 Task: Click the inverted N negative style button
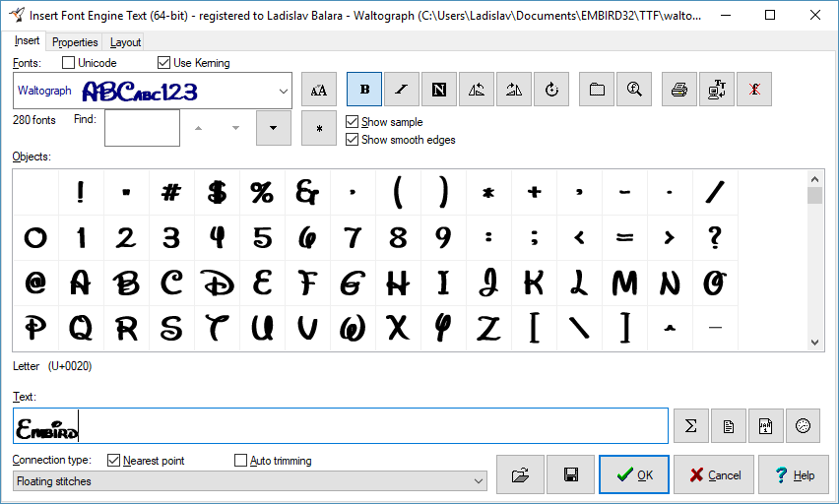point(439,90)
